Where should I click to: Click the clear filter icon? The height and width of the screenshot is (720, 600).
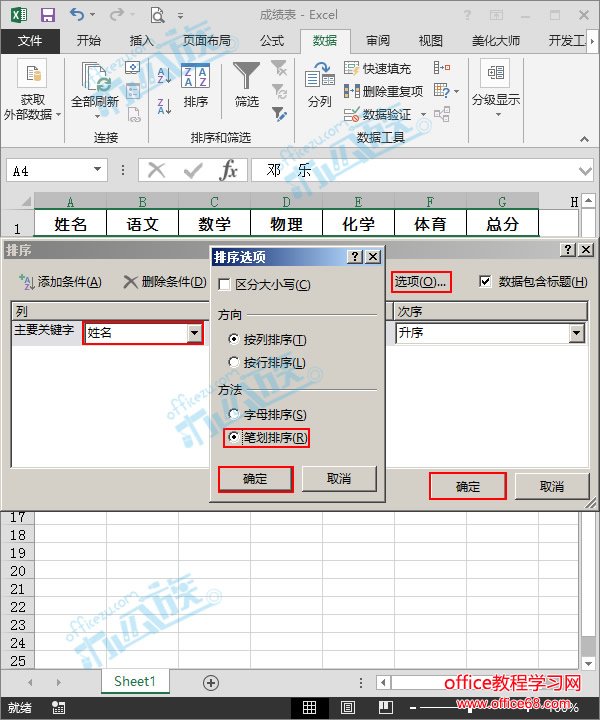[279, 68]
